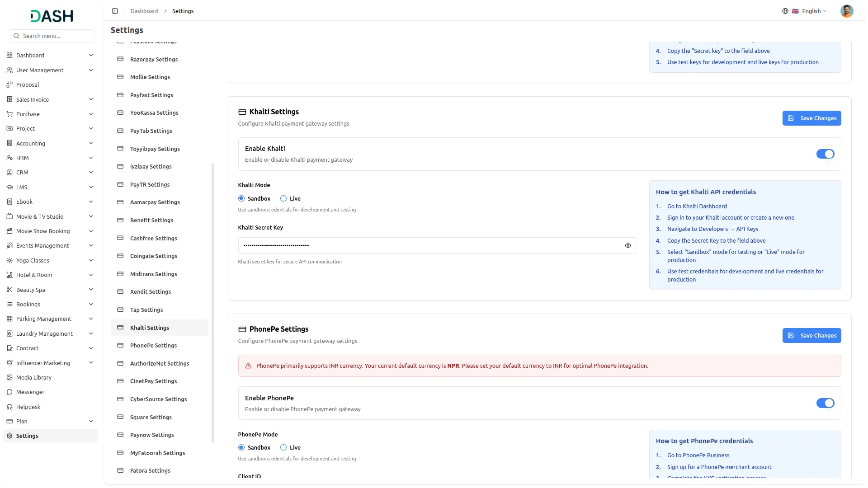Click the PhonePe warning triangle icon
Screen dimensions: 868x488
pyautogui.click(x=248, y=366)
